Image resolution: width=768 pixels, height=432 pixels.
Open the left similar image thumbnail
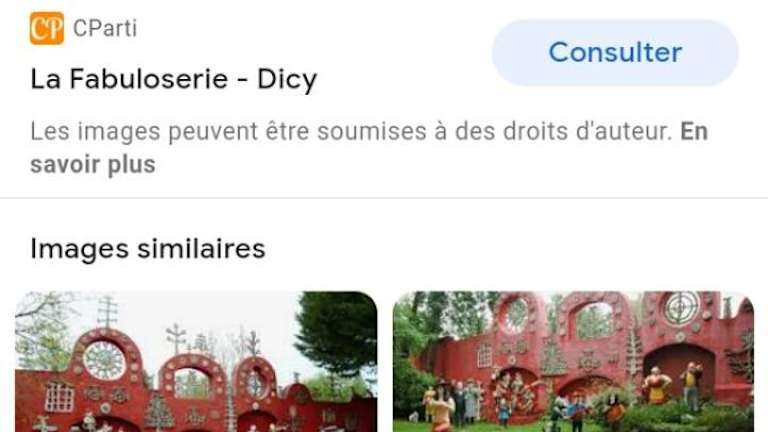[196, 361]
